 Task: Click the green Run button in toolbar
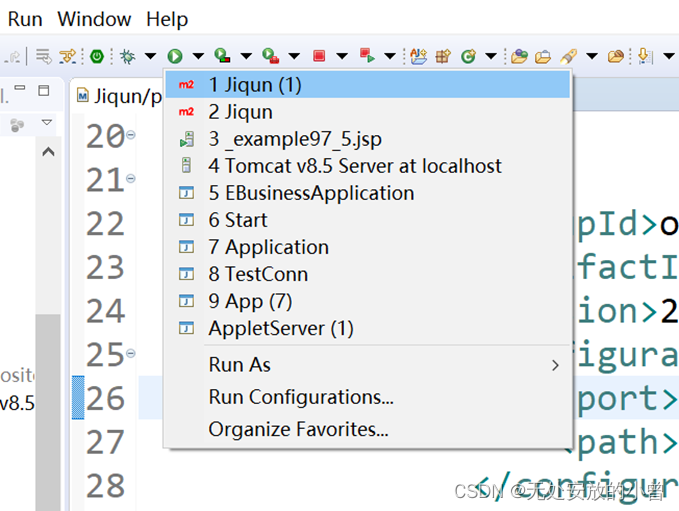point(175,56)
